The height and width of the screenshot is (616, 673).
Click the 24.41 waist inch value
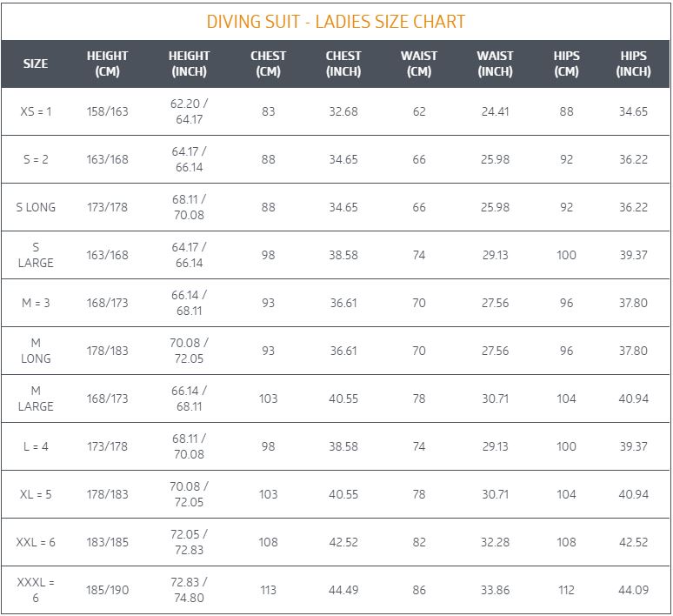(495, 111)
